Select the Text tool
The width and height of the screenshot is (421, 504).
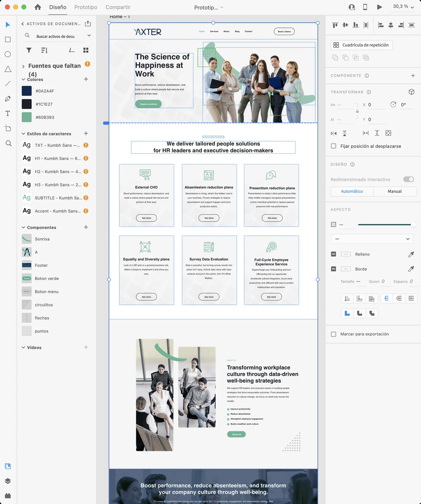8,113
